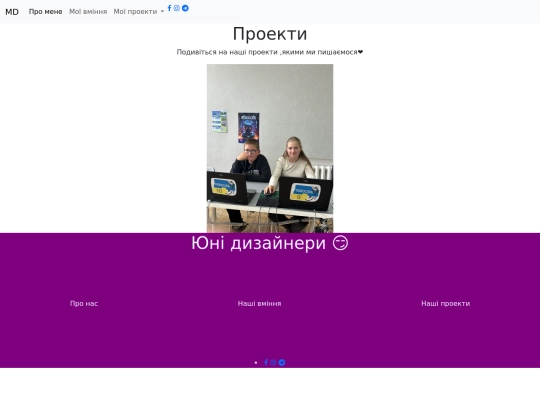Viewport: 540px width, 405px height.
Task: Click the subtitle "Подивіться на наші проекти"
Action: (227, 52)
